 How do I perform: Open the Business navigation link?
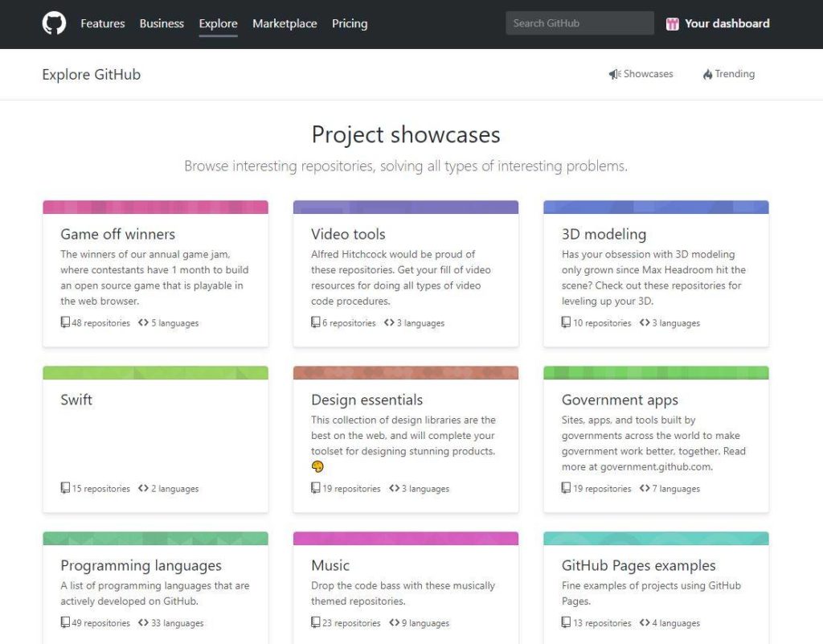pos(162,23)
